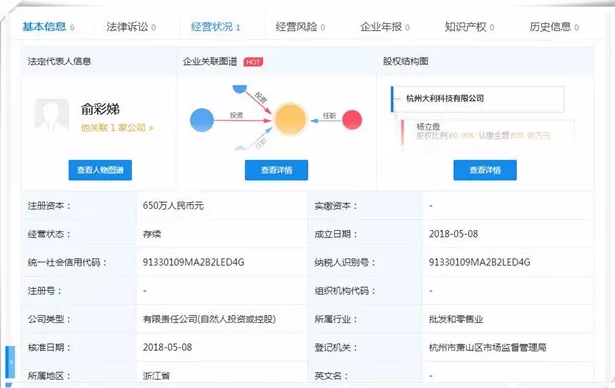Screen dimensions: 615x388
Task: Click the 股权结构图 heading
Action: click(x=406, y=61)
